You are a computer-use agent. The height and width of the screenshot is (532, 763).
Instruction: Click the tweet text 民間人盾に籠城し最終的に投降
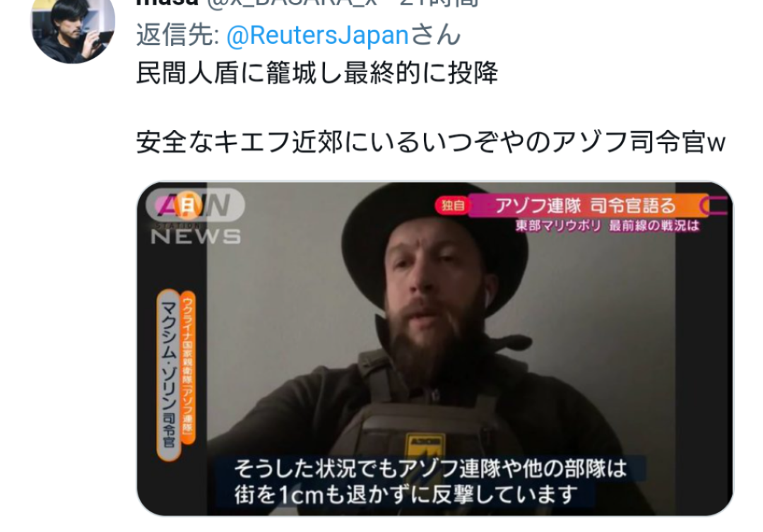(317, 73)
